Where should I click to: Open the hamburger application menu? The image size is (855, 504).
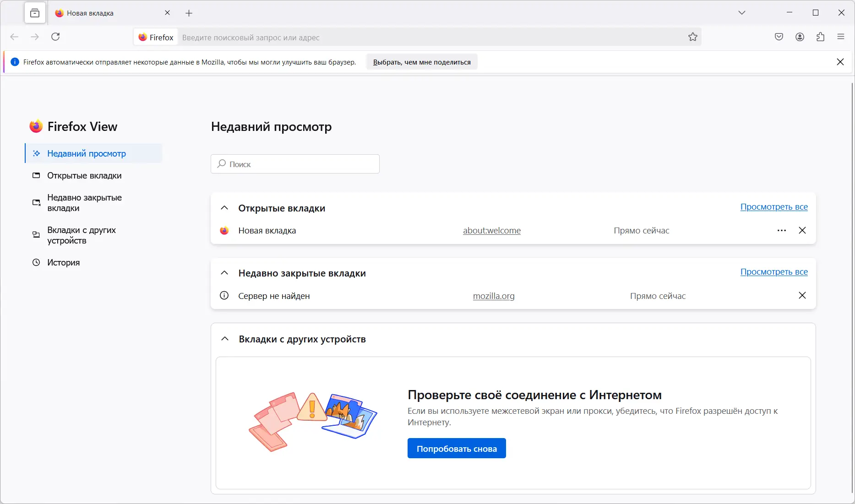pyautogui.click(x=841, y=37)
